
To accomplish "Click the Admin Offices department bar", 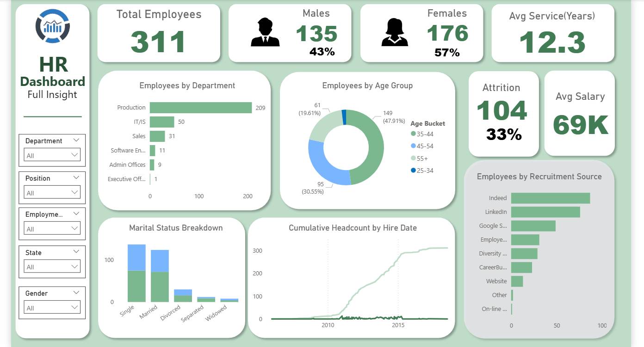I will [x=152, y=165].
